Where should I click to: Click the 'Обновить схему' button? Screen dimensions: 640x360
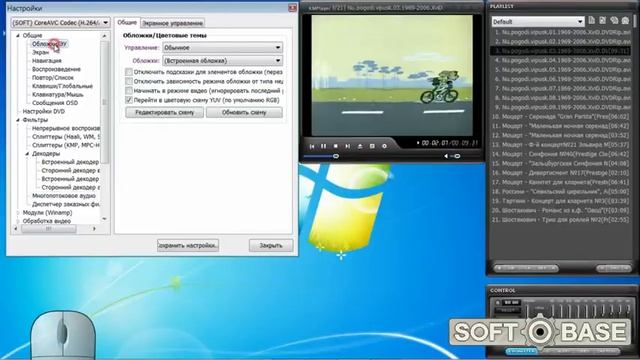244,112
